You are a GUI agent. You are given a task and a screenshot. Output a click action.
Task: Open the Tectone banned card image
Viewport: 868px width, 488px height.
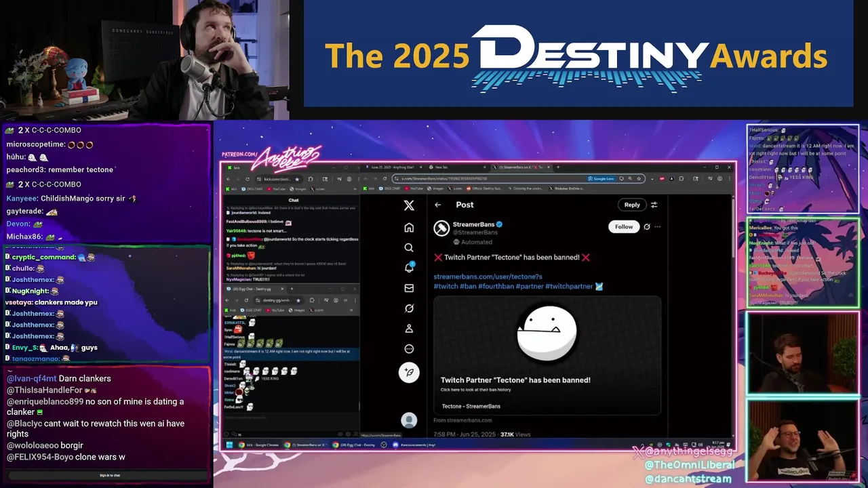[547, 332]
